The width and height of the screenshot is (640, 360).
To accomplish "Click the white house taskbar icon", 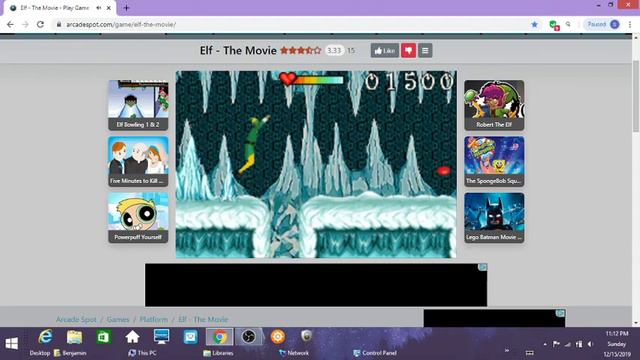I will 132,337.
